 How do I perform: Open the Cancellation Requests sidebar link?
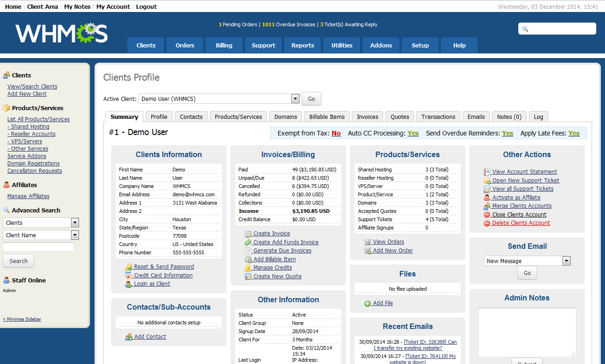click(x=35, y=170)
